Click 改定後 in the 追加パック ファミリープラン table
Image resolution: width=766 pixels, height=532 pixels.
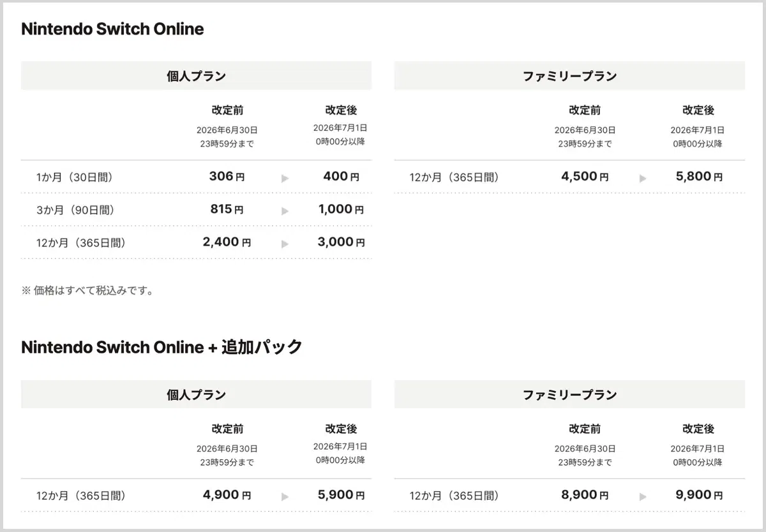698,429
